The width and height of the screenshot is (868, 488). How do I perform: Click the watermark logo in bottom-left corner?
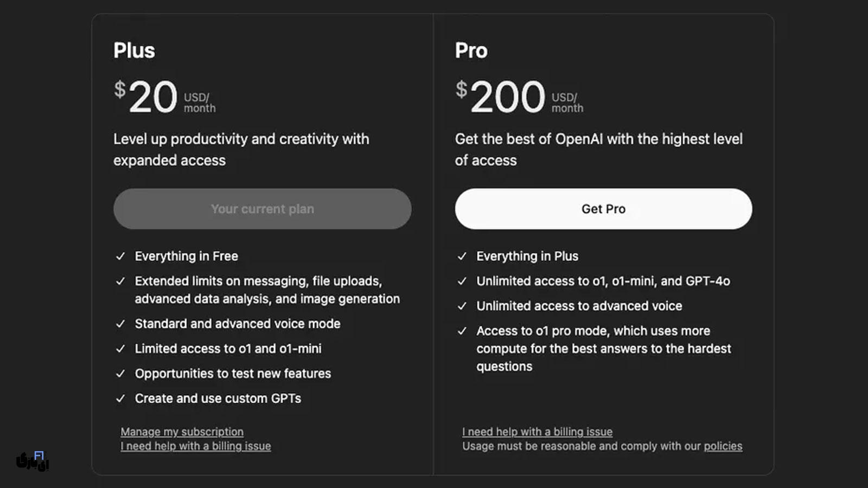pos(33,461)
